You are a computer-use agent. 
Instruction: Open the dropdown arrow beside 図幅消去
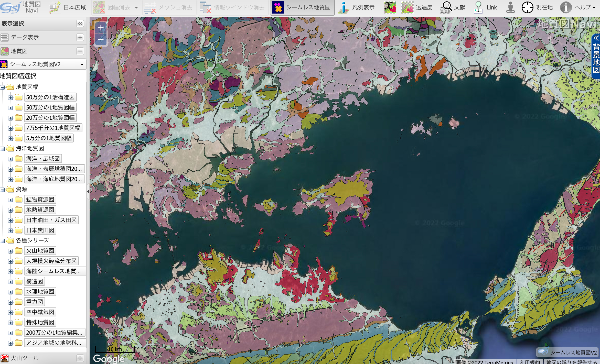[x=136, y=7]
